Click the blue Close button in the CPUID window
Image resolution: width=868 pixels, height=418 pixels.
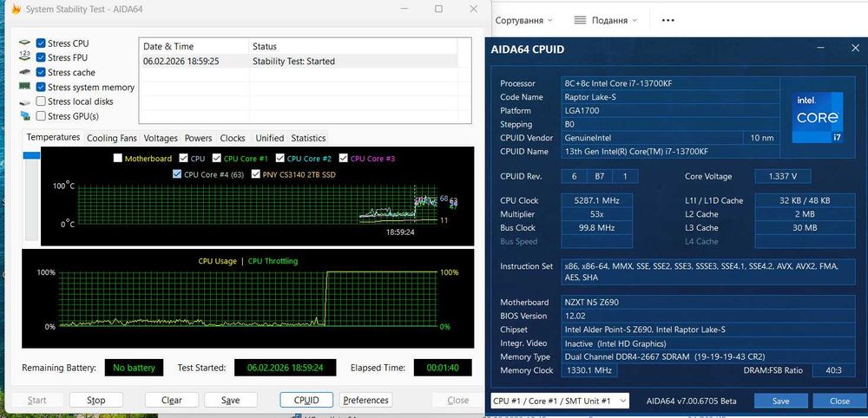tap(839, 401)
